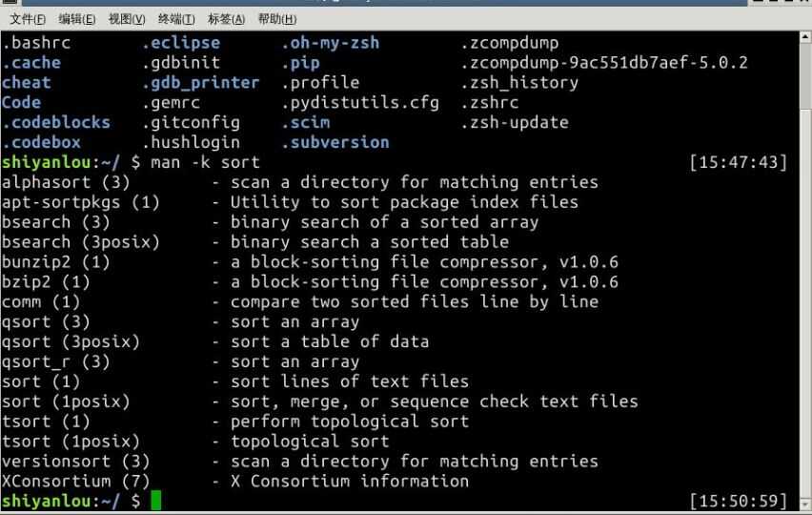
Task: Click the [15:50:59] timestamp
Action: click(x=739, y=501)
